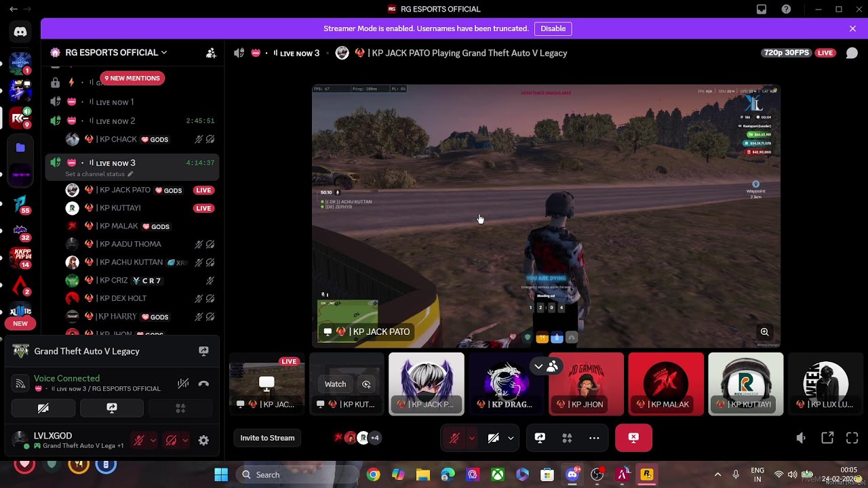This screenshot has height=488, width=868.
Task: Stop streaming with the red button
Action: tap(633, 438)
